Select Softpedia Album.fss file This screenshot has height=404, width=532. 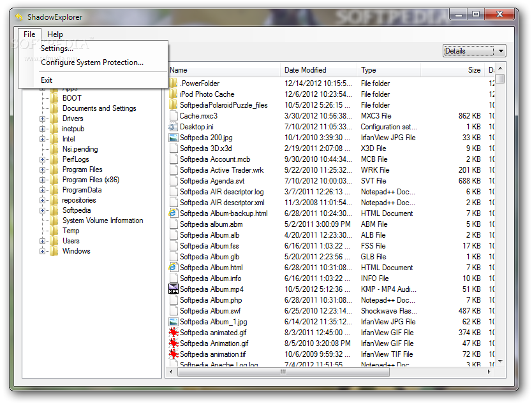pyautogui.click(x=209, y=246)
